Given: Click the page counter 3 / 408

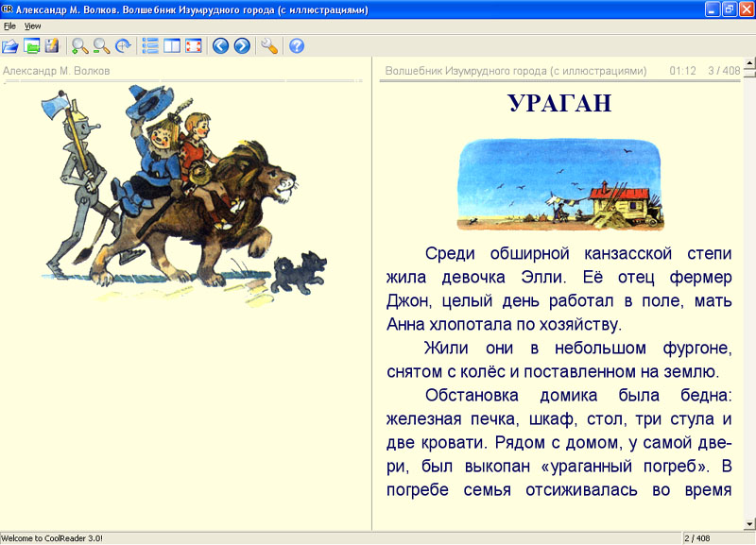Looking at the screenshot, I should click(724, 71).
